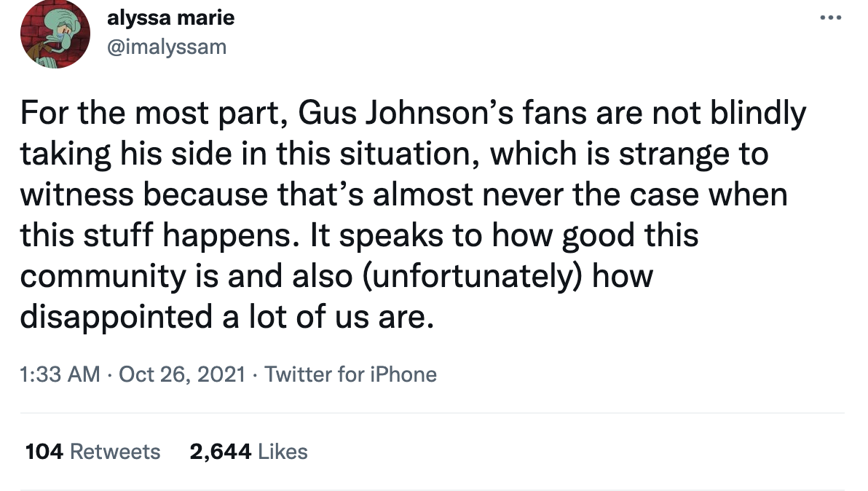868x491 pixels.
Task: Click the Twitter for iPhone source label
Action: 350,374
